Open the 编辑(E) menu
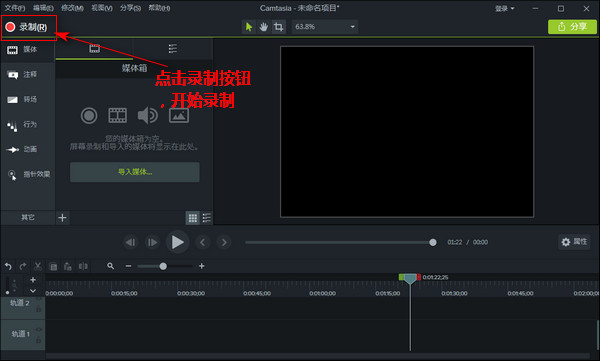Image resolution: width=600 pixels, height=361 pixels. [x=43, y=8]
